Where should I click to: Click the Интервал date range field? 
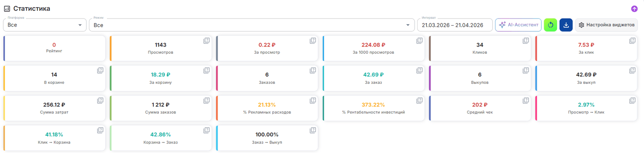(455, 25)
